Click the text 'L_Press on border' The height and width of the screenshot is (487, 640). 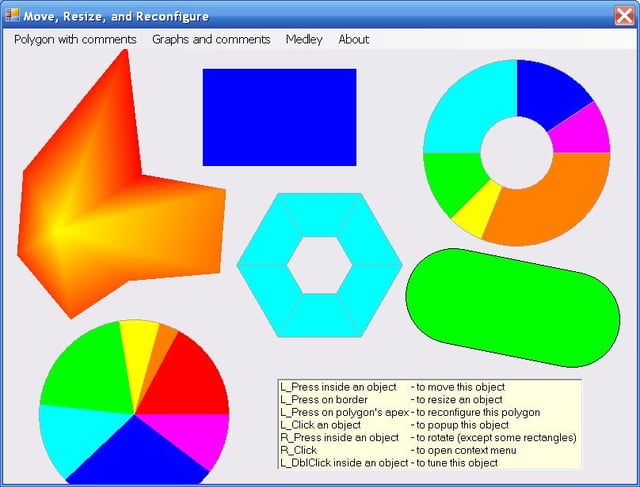[x=324, y=400]
